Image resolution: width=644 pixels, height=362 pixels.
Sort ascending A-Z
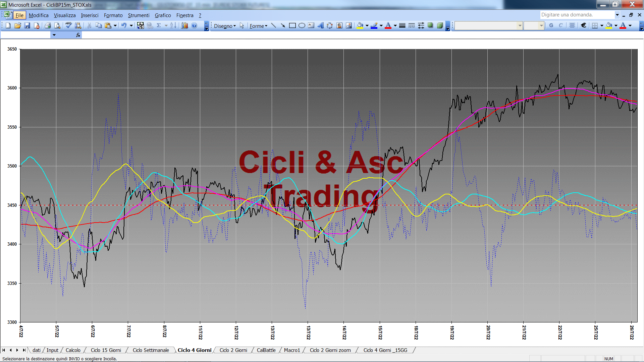(x=173, y=25)
